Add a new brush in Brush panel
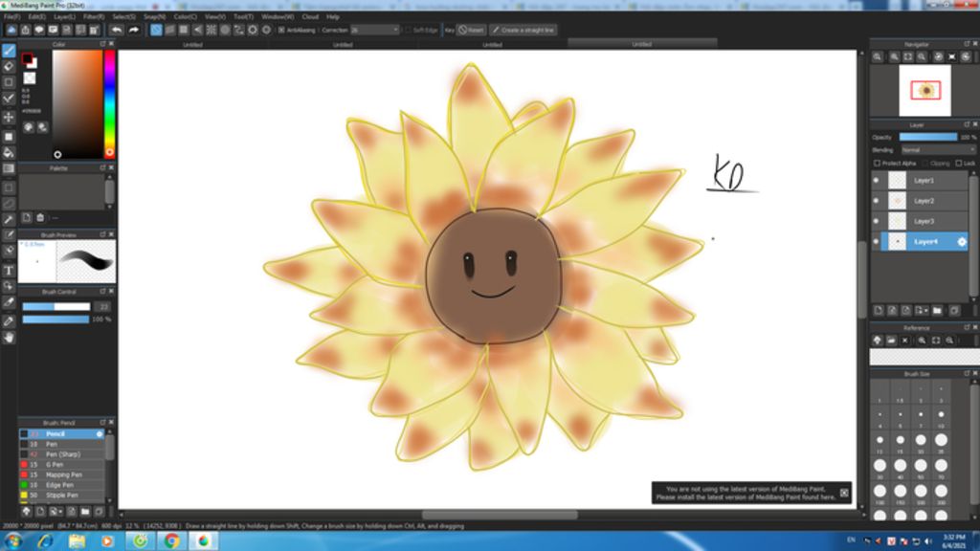Screen dimensions: 980x551 pos(40,512)
